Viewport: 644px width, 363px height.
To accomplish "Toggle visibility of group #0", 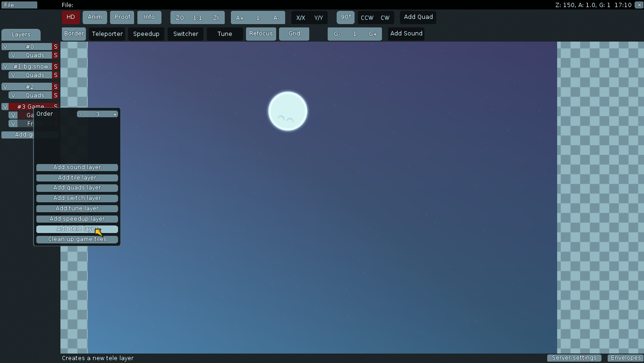I will click(5, 47).
